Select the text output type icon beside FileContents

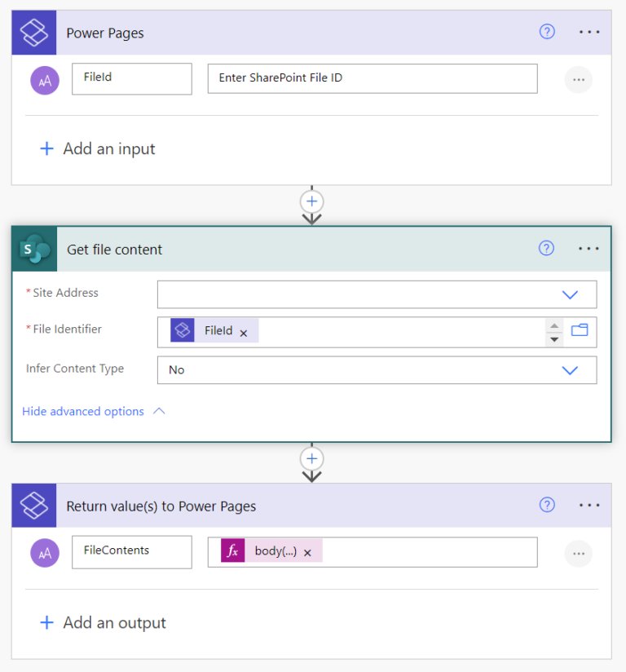click(x=45, y=552)
